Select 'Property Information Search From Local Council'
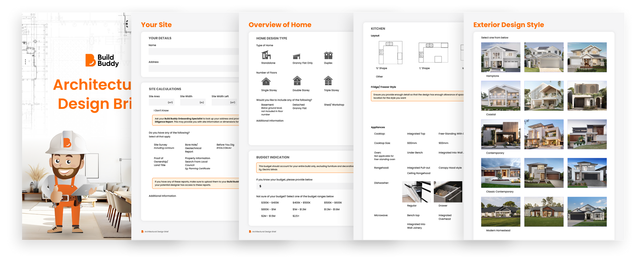Viewport: 644px width, 257px height. pyautogui.click(x=197, y=162)
